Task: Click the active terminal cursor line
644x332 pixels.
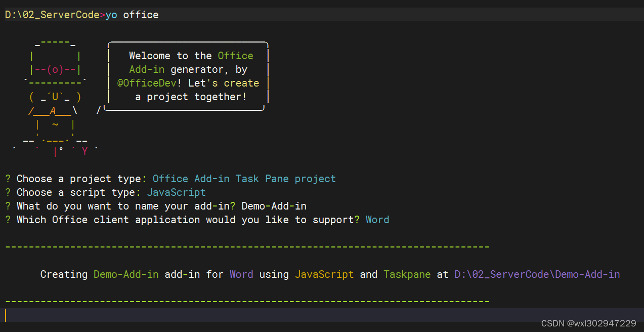Action: pos(322,315)
